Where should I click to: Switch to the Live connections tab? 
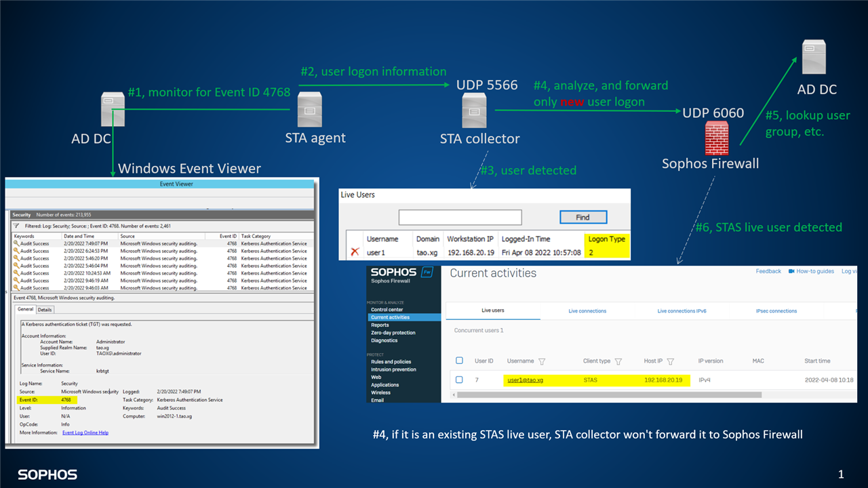(x=587, y=311)
